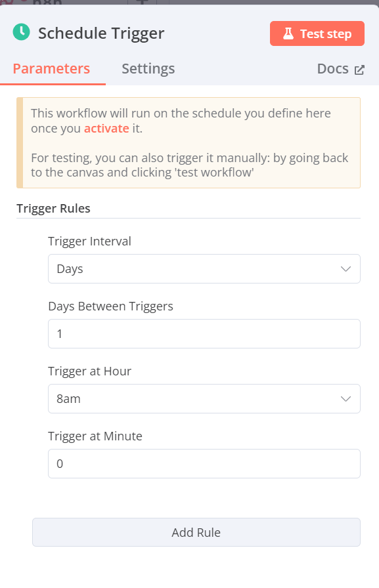Viewport: 379px width, 588px height.
Task: Follow the activate link in notice
Action: [106, 128]
